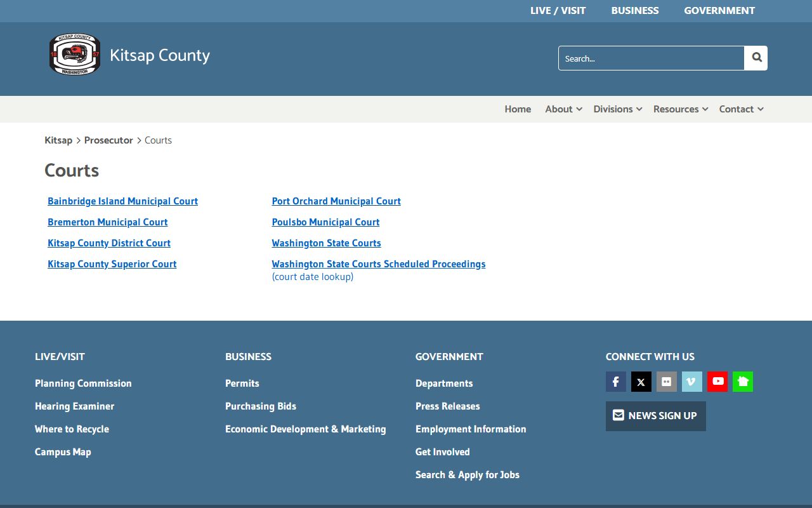This screenshot has height=508, width=812.
Task: Open Permits footer link
Action: [242, 384]
